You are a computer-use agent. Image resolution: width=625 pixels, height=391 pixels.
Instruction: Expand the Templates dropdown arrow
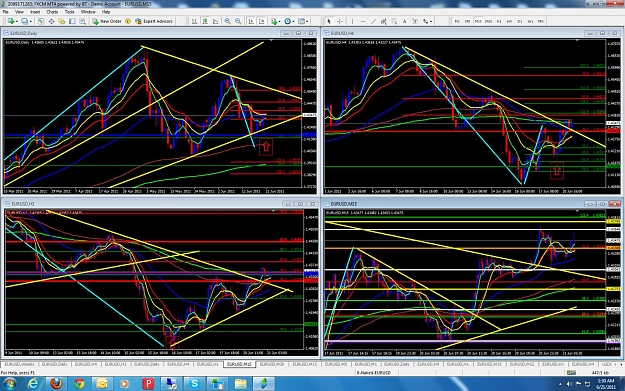(x=307, y=21)
